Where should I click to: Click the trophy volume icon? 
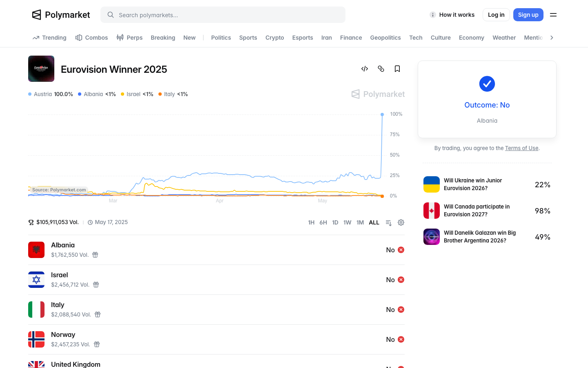click(x=31, y=222)
